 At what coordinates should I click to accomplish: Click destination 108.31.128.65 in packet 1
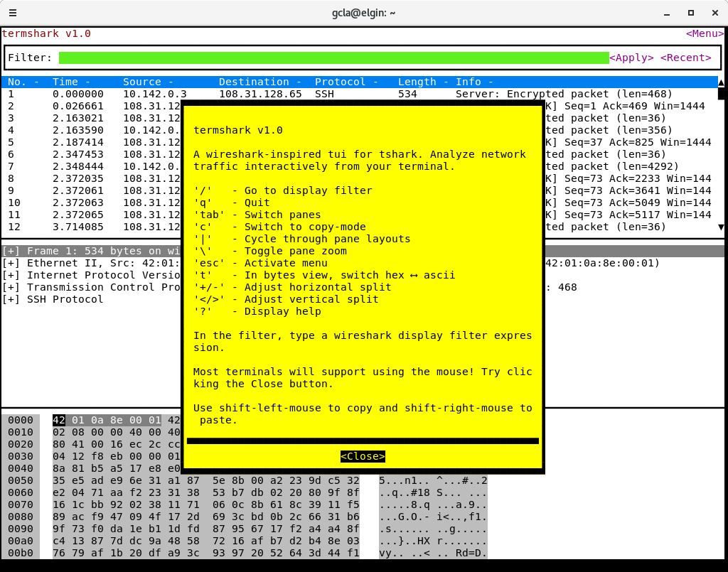click(260, 94)
